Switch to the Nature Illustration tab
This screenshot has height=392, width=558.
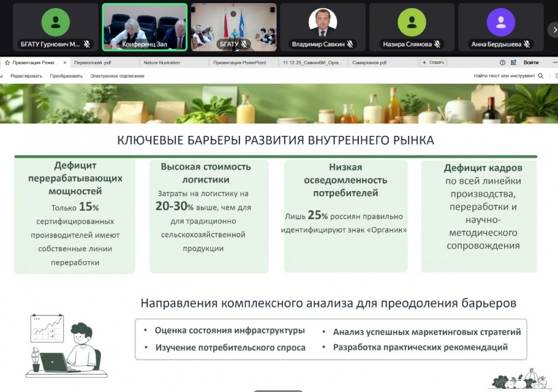click(x=162, y=63)
